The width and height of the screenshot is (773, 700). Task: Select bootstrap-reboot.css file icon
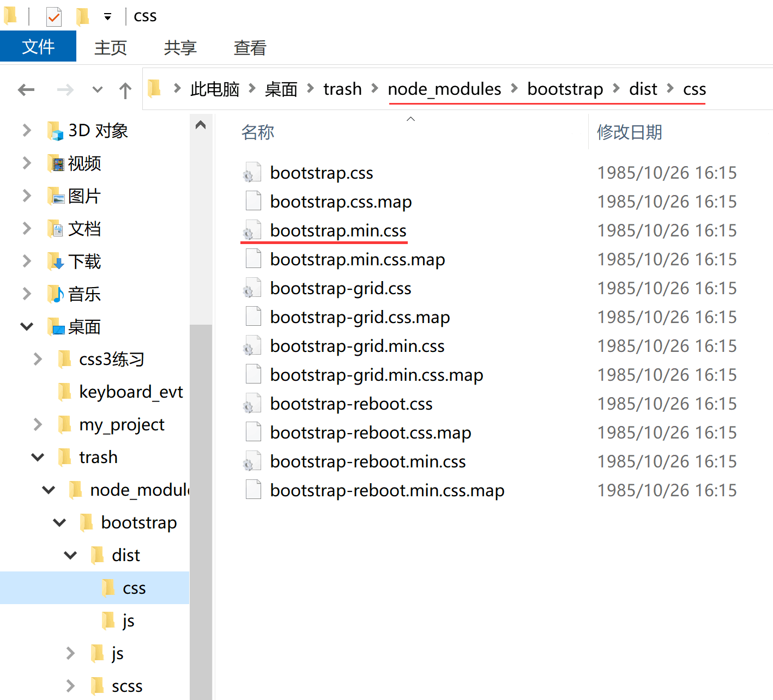point(252,403)
